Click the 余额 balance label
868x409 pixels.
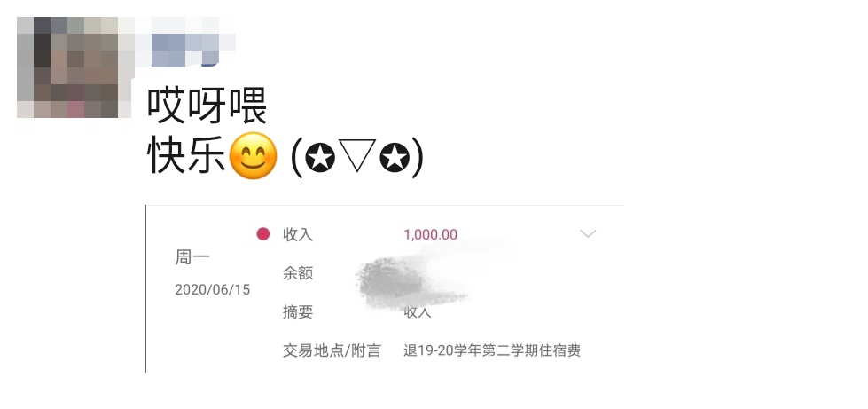point(298,273)
